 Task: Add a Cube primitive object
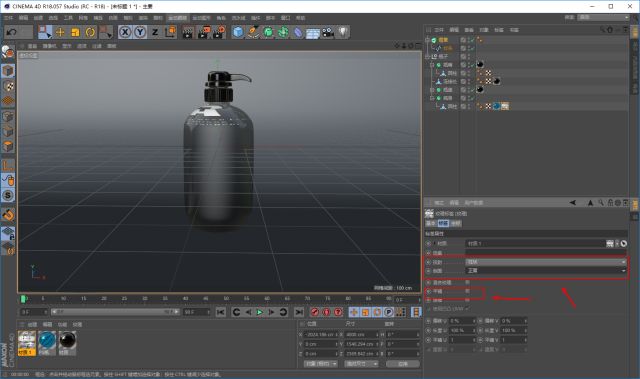[x=238, y=32]
